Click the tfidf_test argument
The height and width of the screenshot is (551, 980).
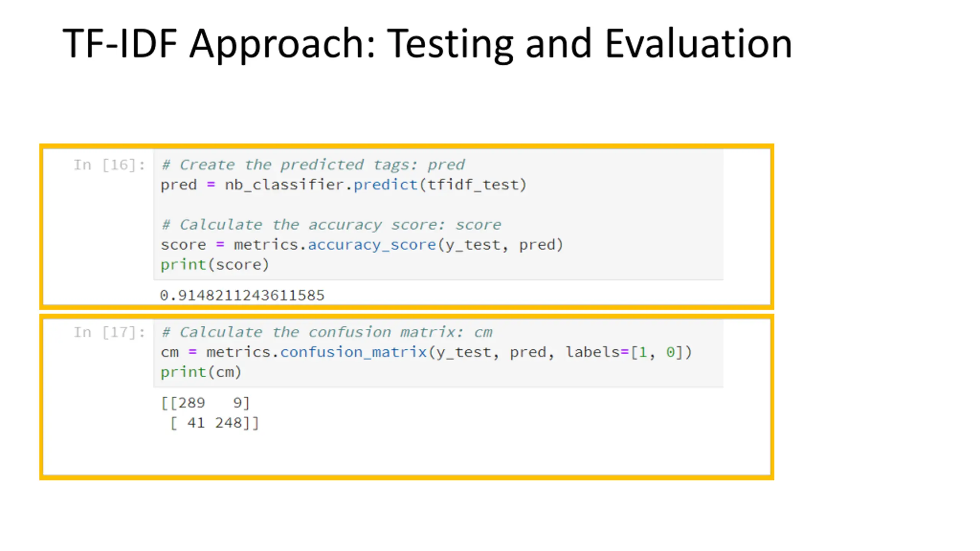pyautogui.click(x=472, y=185)
